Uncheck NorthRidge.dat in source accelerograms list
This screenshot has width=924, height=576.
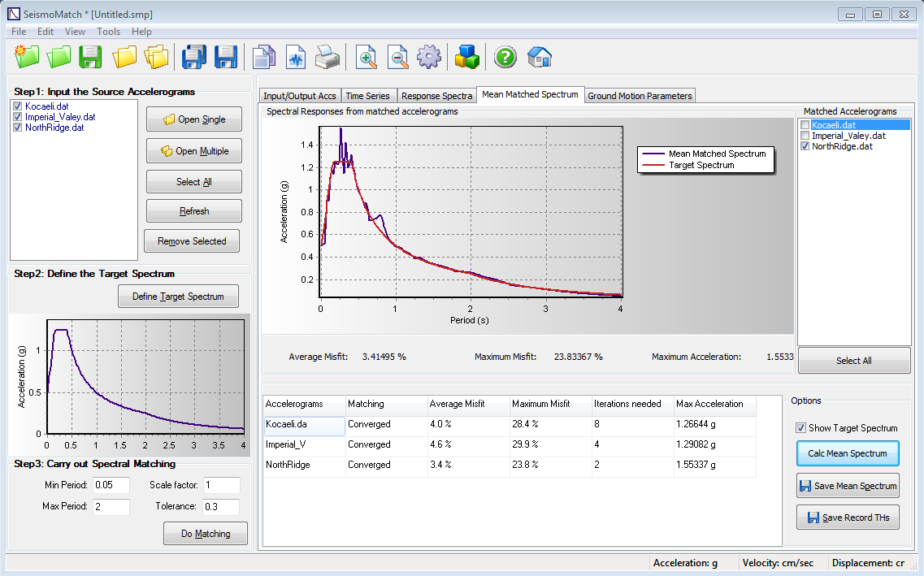click(x=18, y=128)
